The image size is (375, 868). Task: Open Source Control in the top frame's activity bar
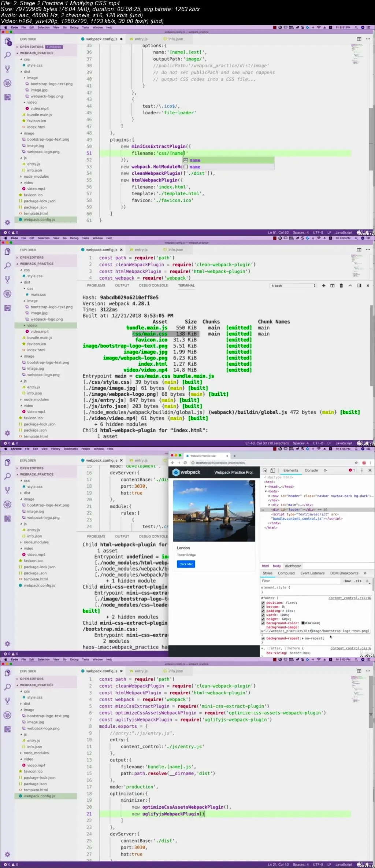[x=7, y=69]
